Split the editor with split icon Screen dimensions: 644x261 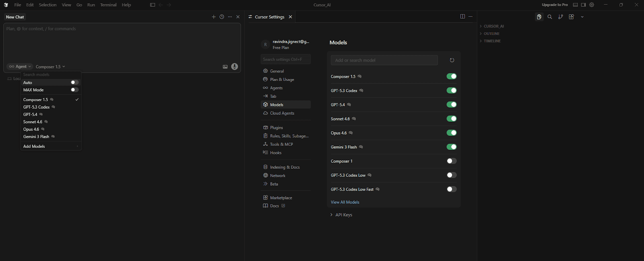click(x=462, y=17)
